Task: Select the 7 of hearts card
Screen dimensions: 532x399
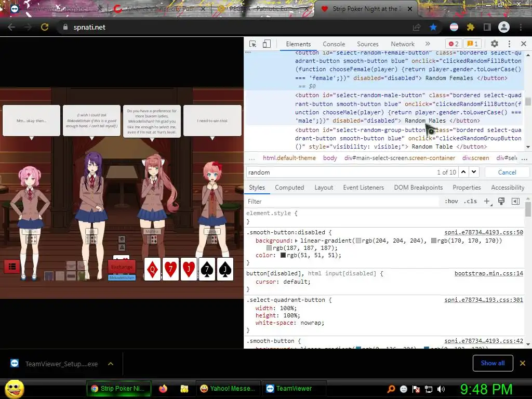Action: pos(170,269)
